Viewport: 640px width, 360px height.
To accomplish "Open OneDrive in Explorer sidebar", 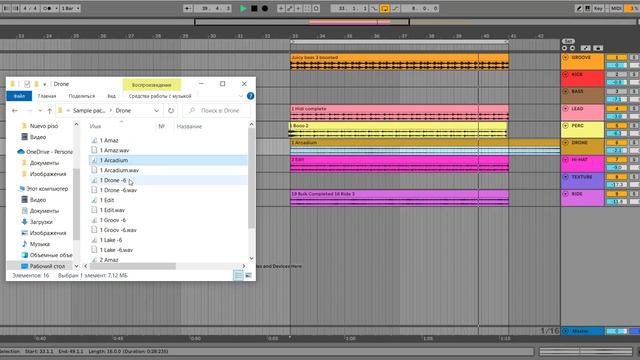I will 49,151.
